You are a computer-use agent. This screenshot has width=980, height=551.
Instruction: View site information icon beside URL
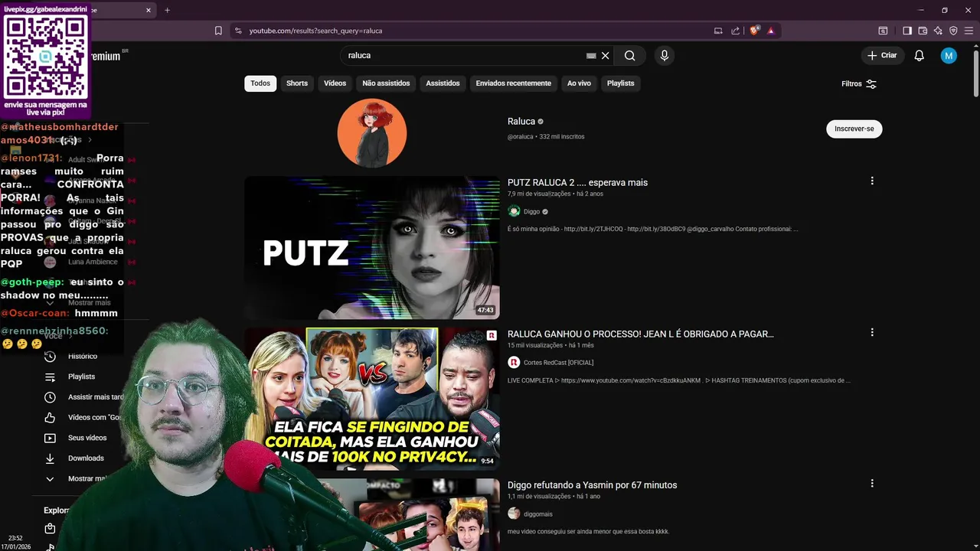238,31
